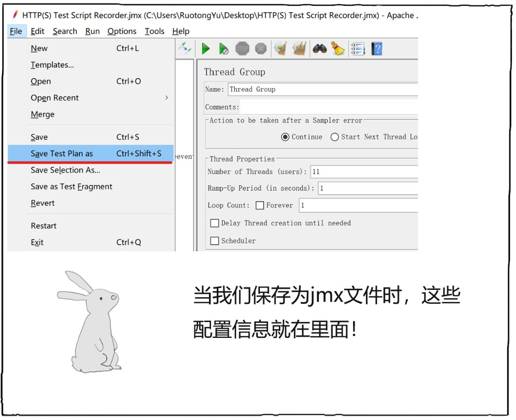The width and height of the screenshot is (516, 420).
Task: Click the Shutdown (X) toolbar icon
Action: click(260, 49)
